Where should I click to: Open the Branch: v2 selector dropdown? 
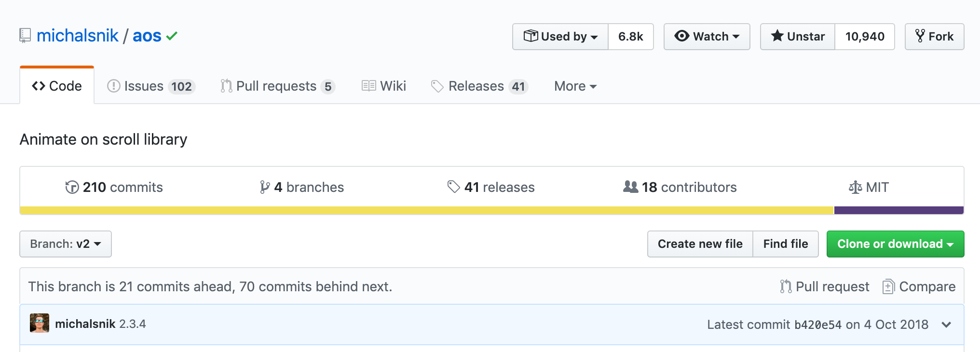(66, 244)
